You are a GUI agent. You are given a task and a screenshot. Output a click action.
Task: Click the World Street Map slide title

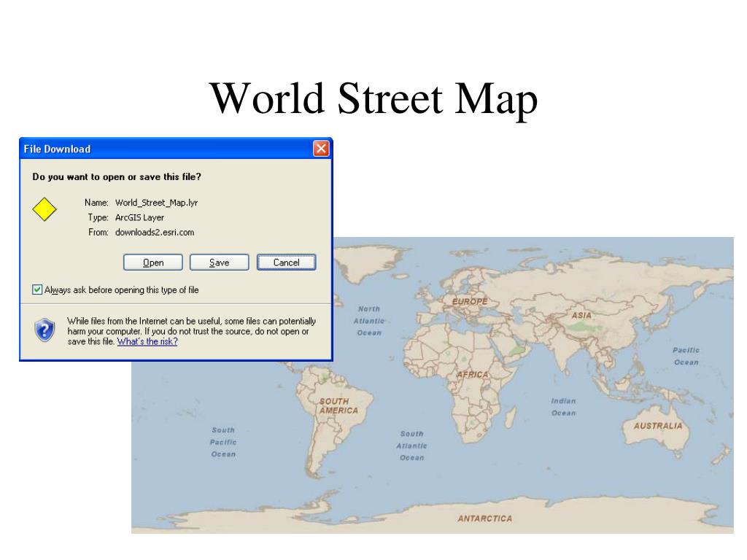point(374,99)
